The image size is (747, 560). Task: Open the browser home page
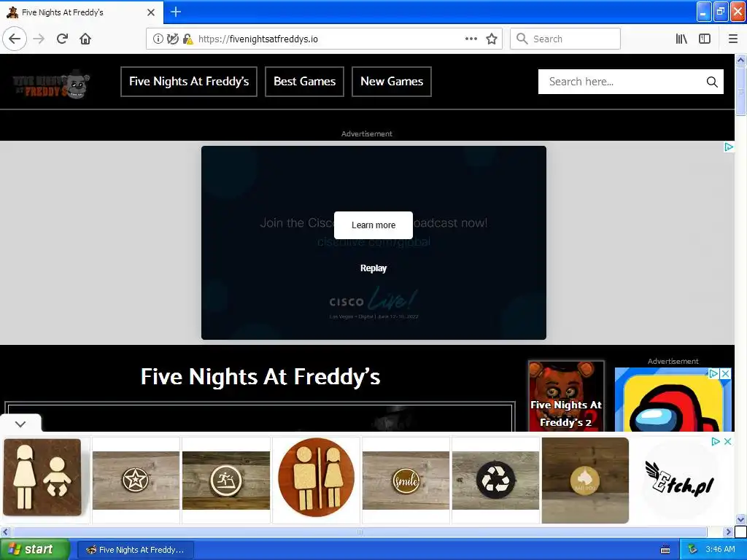point(85,39)
